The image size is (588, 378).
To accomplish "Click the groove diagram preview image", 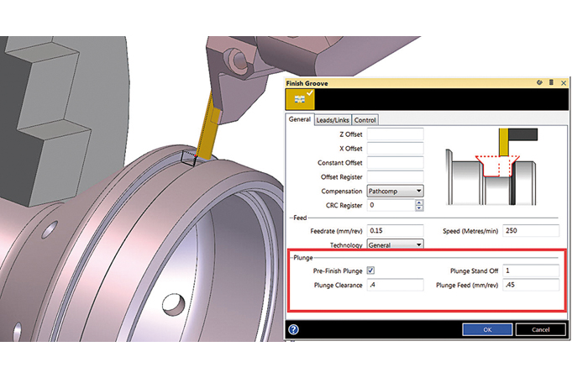I will (491, 167).
